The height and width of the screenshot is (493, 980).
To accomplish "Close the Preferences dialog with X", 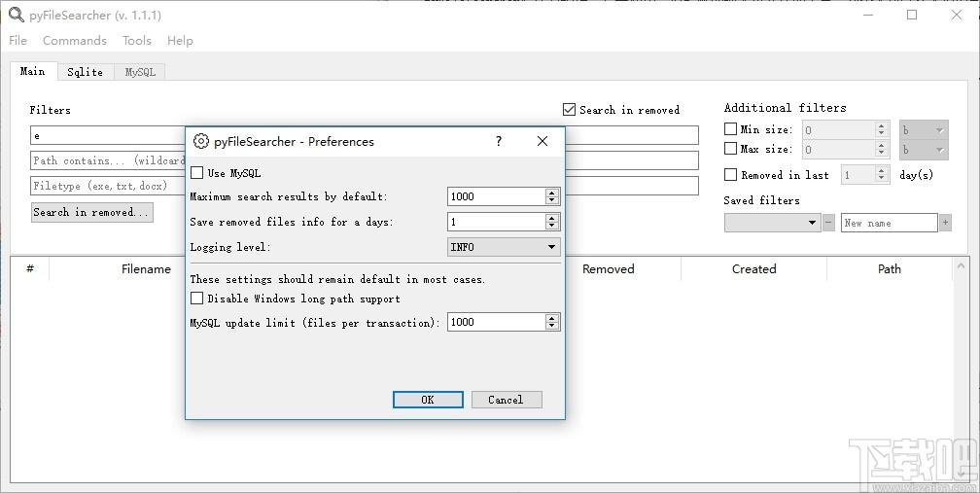I will click(x=542, y=141).
